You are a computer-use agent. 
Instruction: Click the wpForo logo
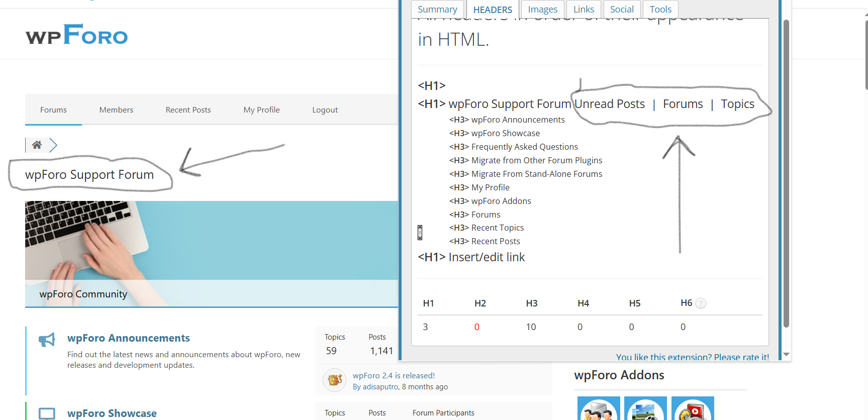(x=76, y=35)
